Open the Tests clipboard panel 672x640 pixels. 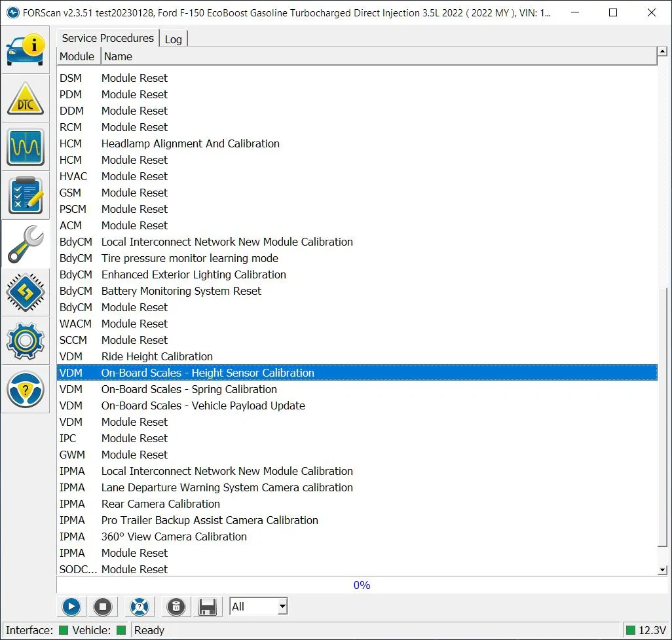(26, 195)
